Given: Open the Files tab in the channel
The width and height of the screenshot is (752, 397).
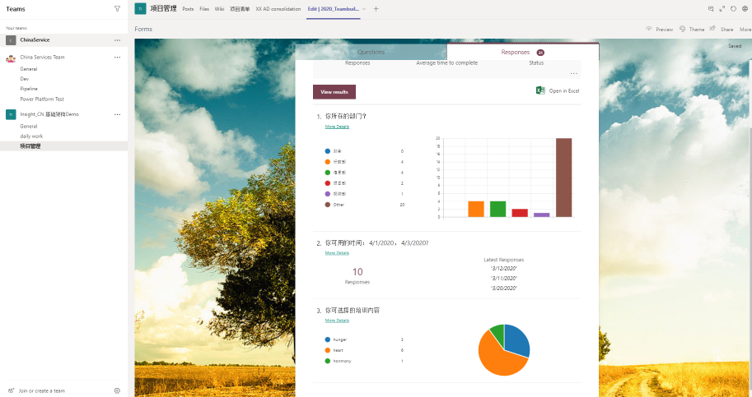Looking at the screenshot, I should (204, 9).
